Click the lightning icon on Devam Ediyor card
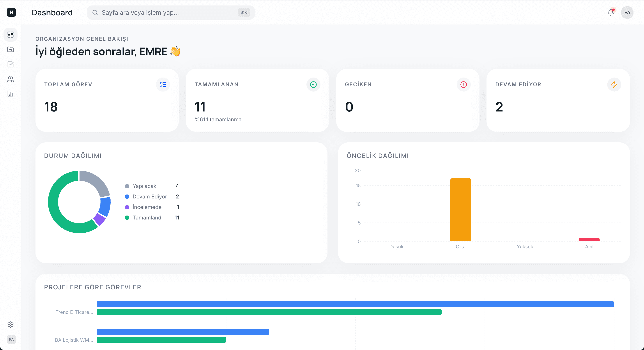 (x=614, y=85)
